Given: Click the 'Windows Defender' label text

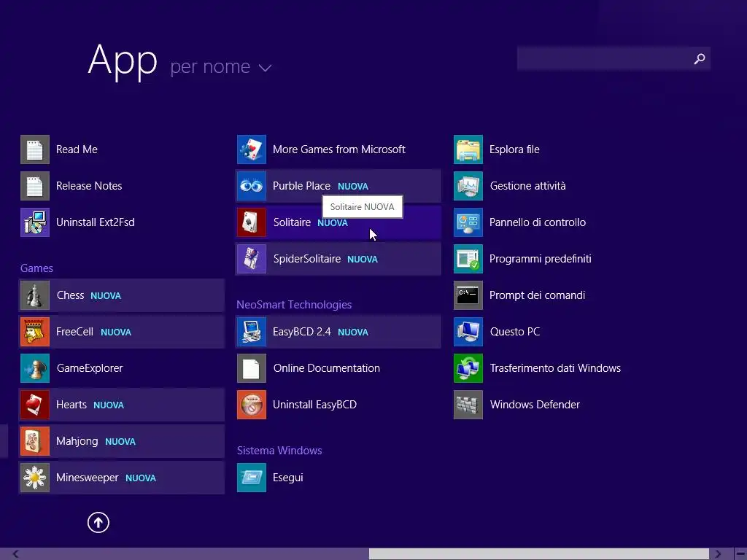Looking at the screenshot, I should tap(535, 405).
